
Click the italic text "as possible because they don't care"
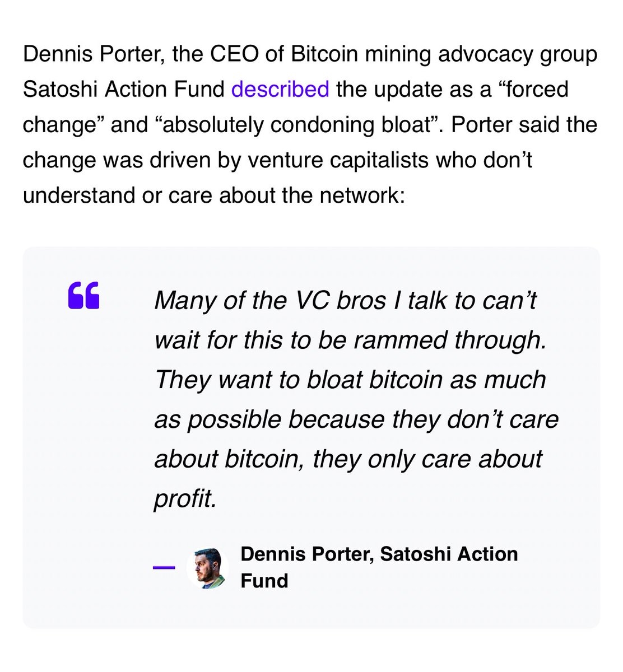356,419
